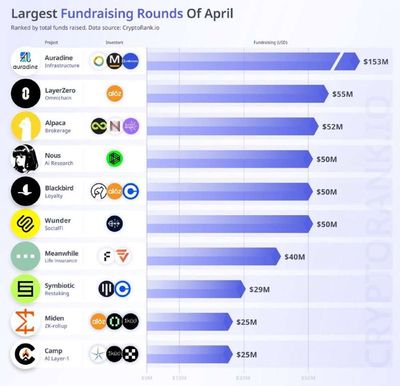Click the $40M Meanwhile fundraising bar
This screenshot has height=386, width=400.
214,256
